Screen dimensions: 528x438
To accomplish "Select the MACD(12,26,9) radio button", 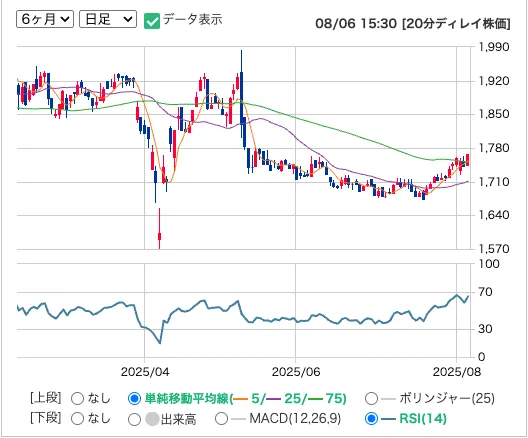I will 221,419.
